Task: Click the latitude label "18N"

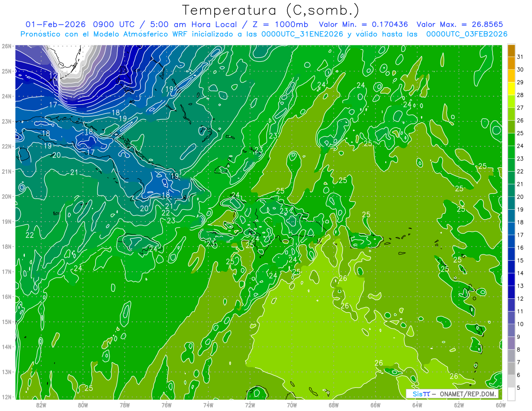Action: tap(7, 247)
